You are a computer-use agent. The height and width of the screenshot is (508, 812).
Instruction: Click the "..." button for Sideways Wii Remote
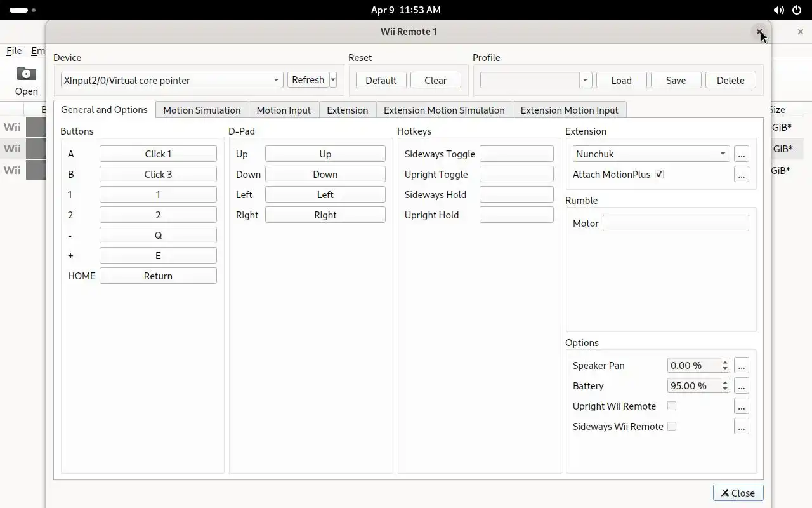pyautogui.click(x=741, y=426)
